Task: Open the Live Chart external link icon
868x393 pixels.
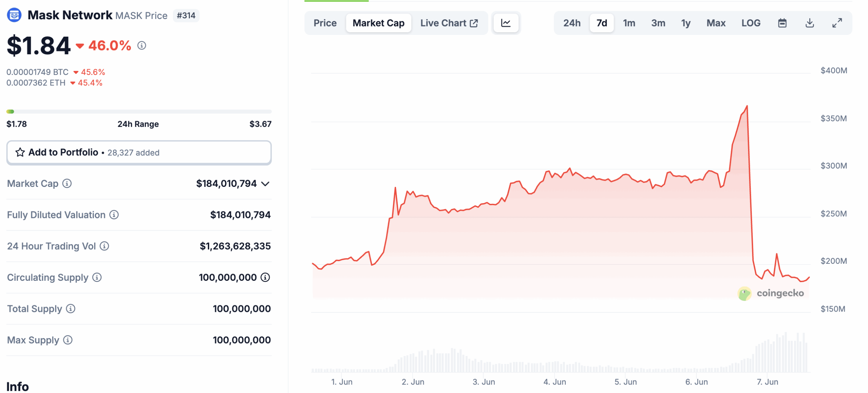Action: (474, 23)
